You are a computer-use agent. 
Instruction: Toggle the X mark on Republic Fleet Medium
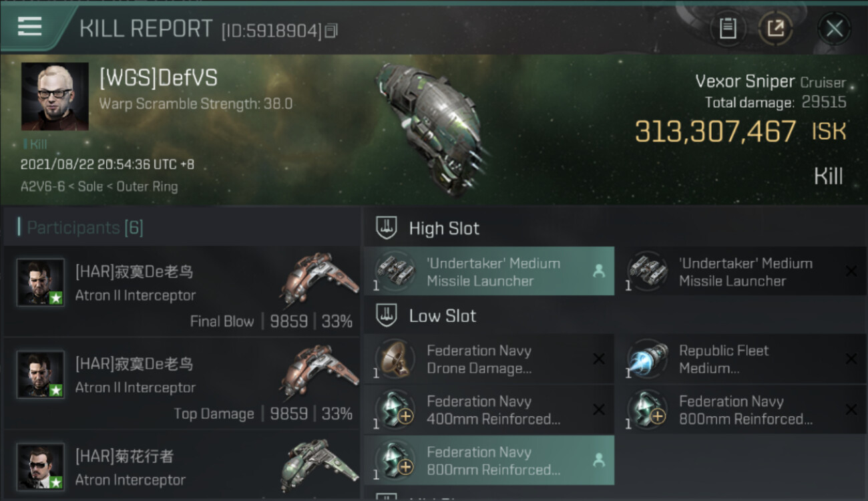pyautogui.click(x=851, y=359)
